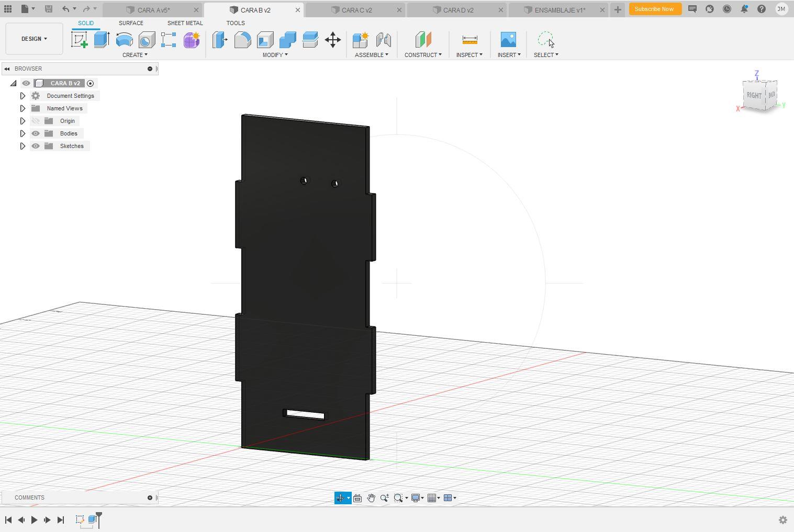Click the Extrude tool icon
This screenshot has width=794, height=532.
[102, 40]
